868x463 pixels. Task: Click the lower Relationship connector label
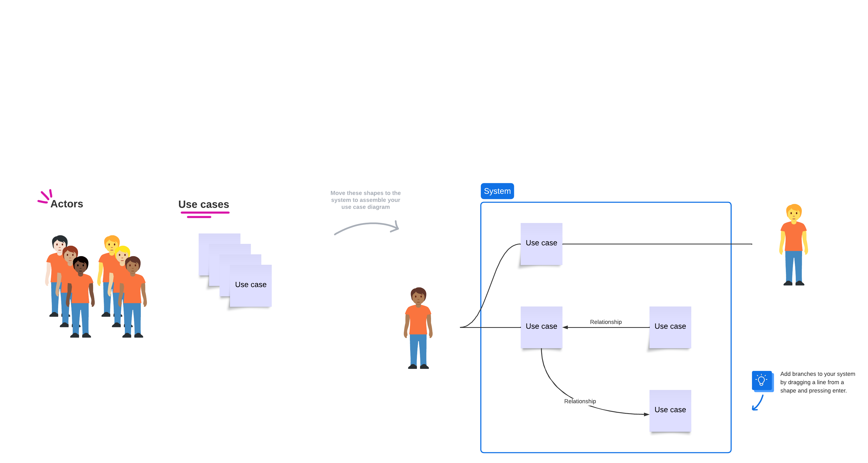pos(580,401)
